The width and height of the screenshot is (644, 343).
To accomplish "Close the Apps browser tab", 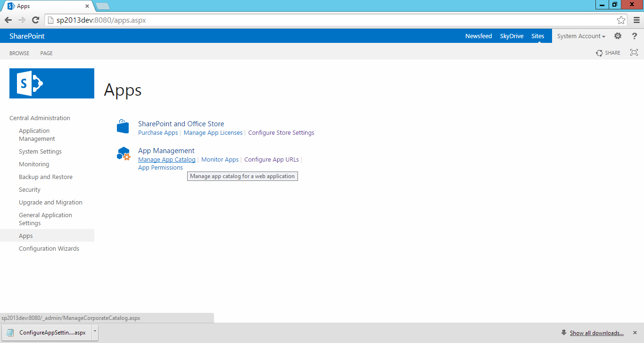I will click(x=87, y=6).
